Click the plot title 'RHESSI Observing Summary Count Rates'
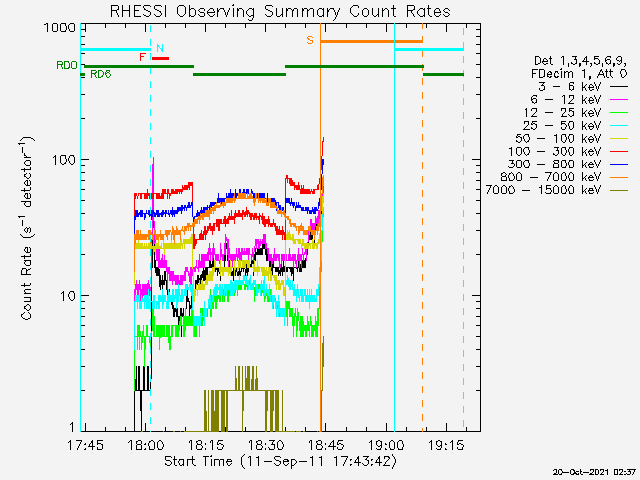 (x=280, y=12)
